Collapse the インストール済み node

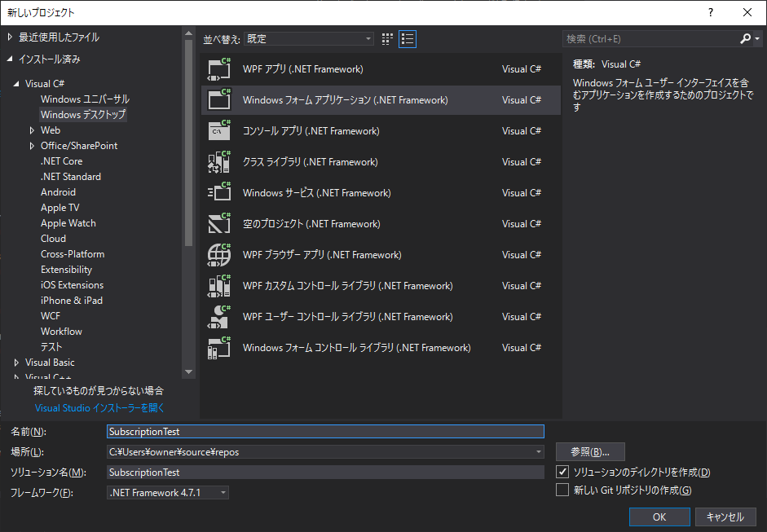tap(10, 59)
